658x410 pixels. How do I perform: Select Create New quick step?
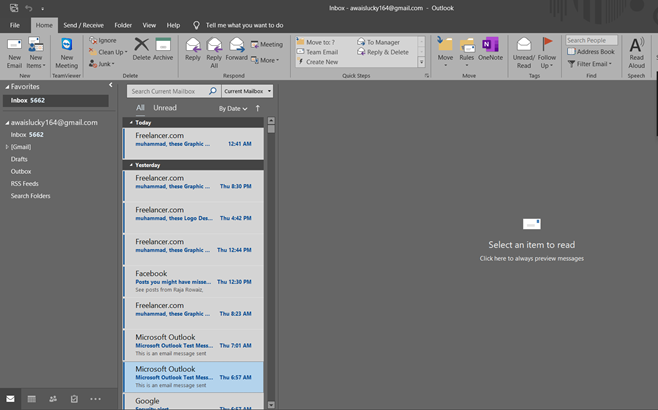pyautogui.click(x=318, y=62)
